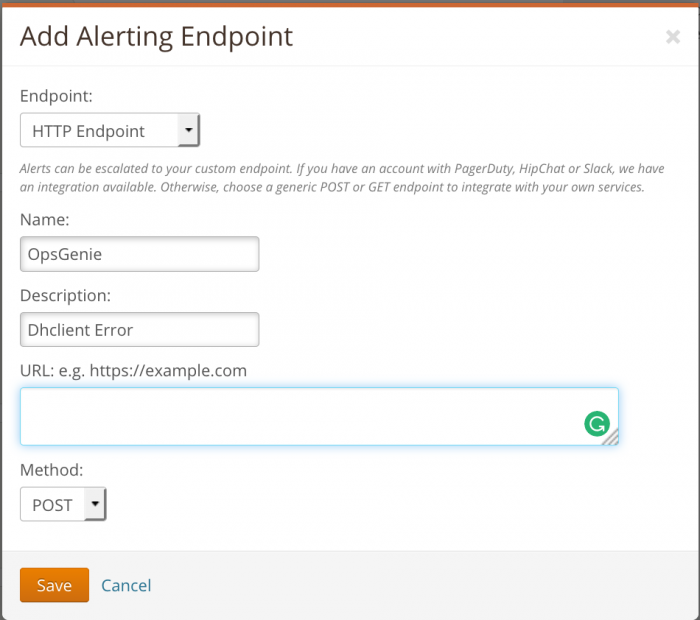The image size is (700, 620).
Task: Close the Add Alerting Endpoint dialog
Action: coord(672,38)
